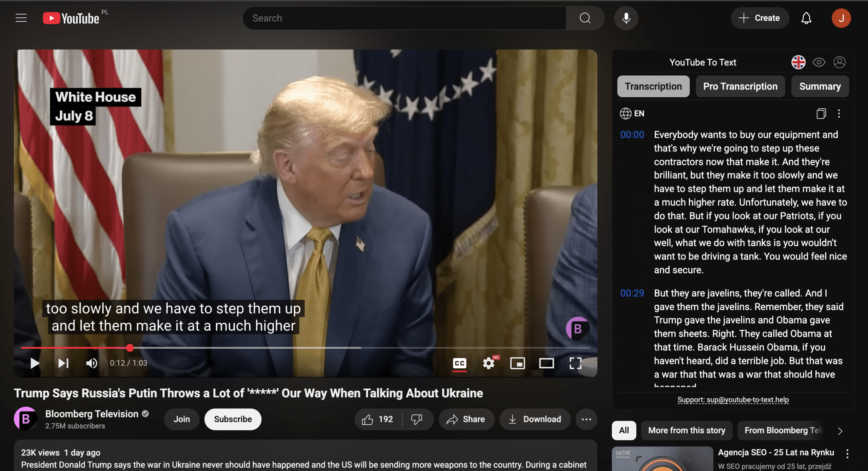The image size is (868, 471).
Task: Click the verified badge next to channel name
Action: click(145, 414)
